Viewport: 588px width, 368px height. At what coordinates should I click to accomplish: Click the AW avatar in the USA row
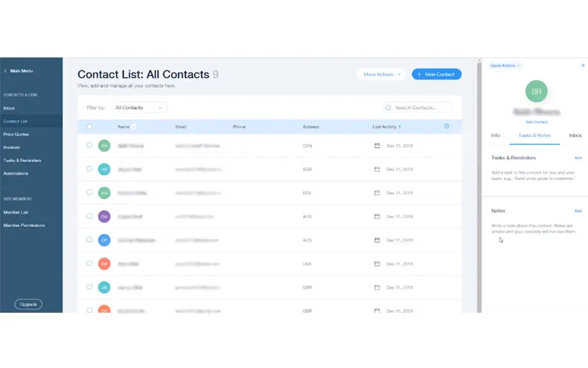click(x=104, y=264)
